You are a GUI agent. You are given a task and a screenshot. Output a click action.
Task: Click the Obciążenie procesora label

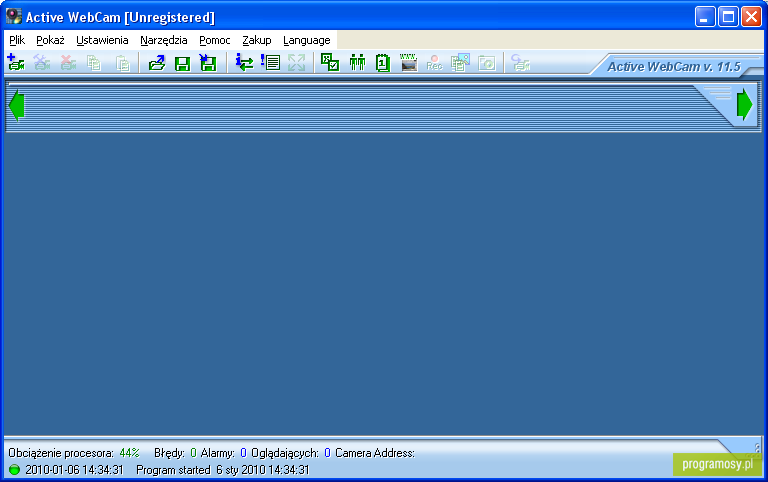pos(61,453)
